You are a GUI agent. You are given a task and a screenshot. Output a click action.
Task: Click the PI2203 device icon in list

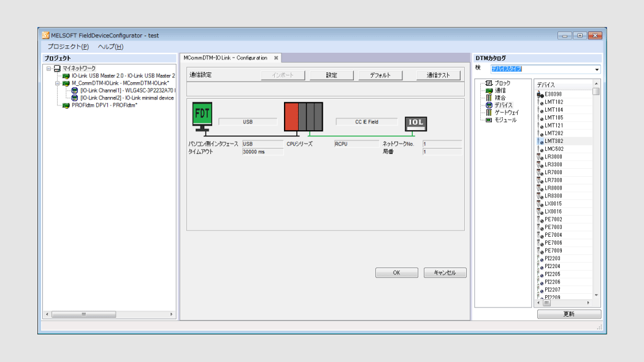tap(540, 259)
